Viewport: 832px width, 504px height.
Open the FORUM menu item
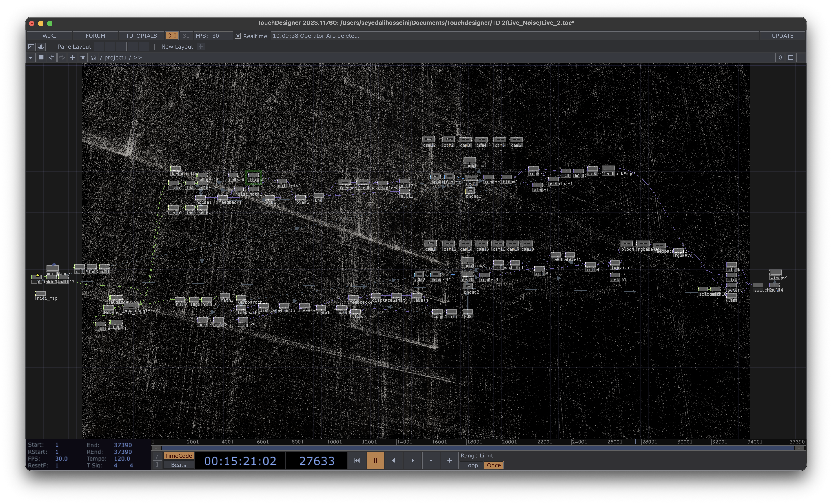[x=95, y=36]
